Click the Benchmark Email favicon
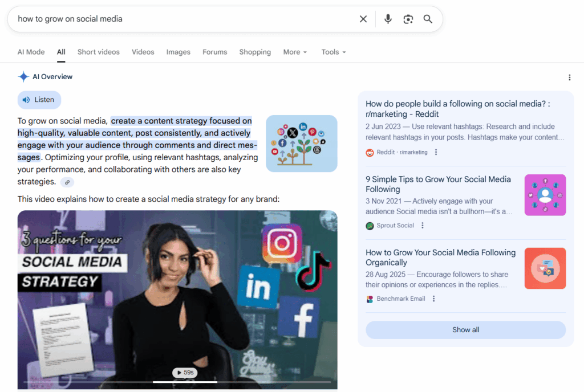The image size is (584, 392). 370,299
